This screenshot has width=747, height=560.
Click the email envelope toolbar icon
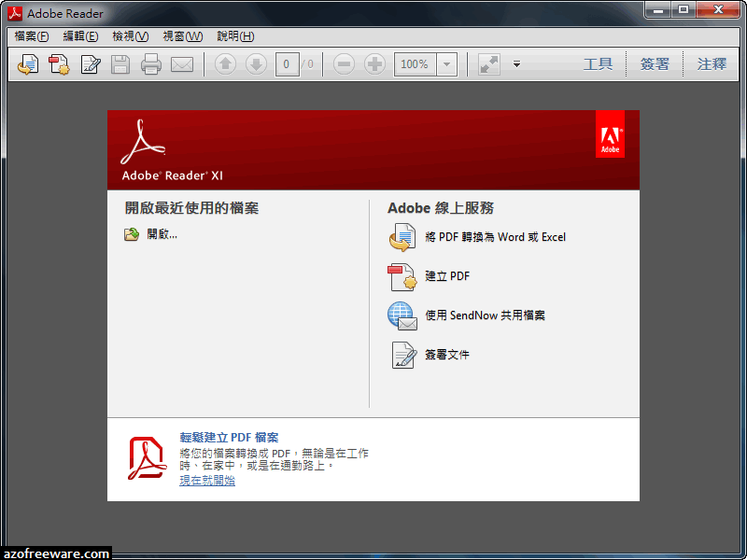(x=182, y=64)
